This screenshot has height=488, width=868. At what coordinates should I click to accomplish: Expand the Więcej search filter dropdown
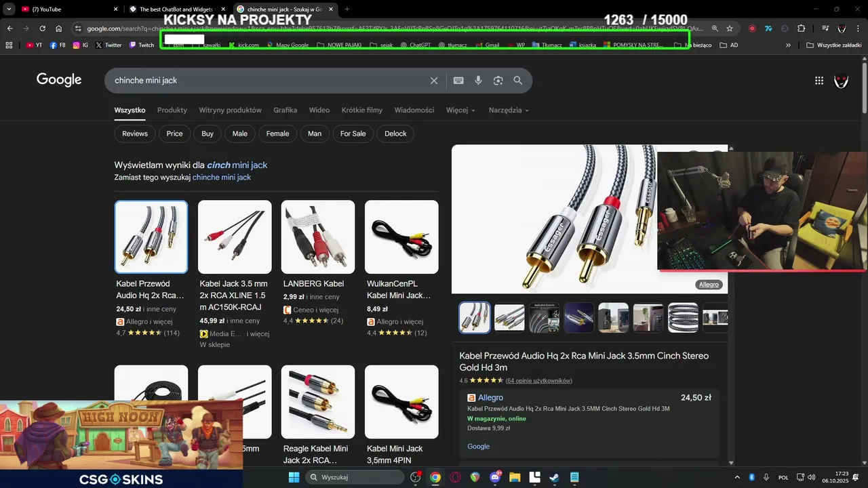click(x=460, y=110)
